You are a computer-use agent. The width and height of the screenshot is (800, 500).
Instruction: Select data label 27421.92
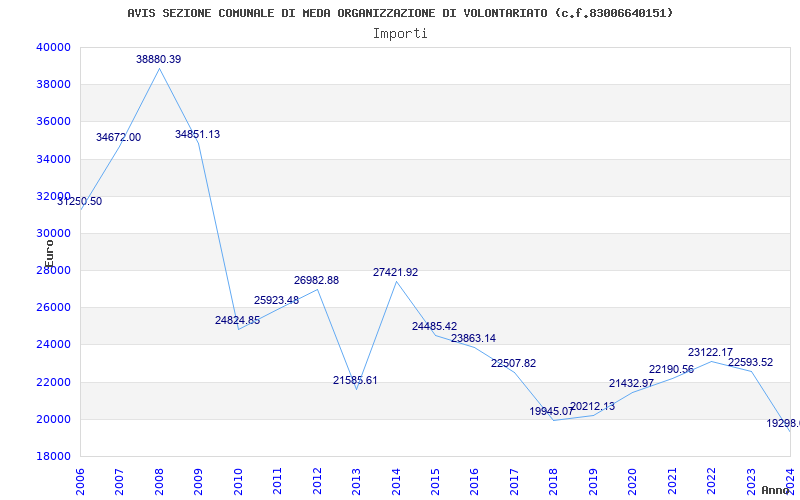click(395, 272)
